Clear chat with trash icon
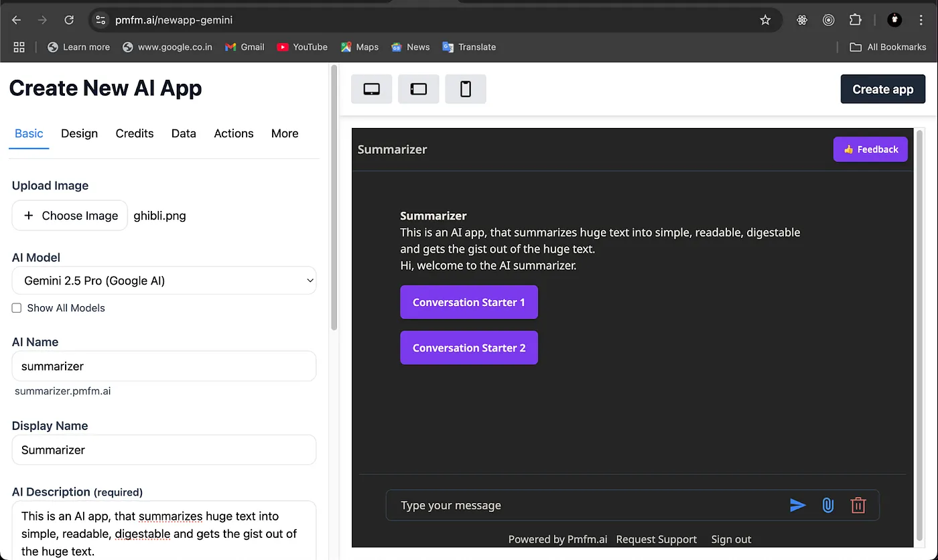The height and width of the screenshot is (560, 938). 858,505
